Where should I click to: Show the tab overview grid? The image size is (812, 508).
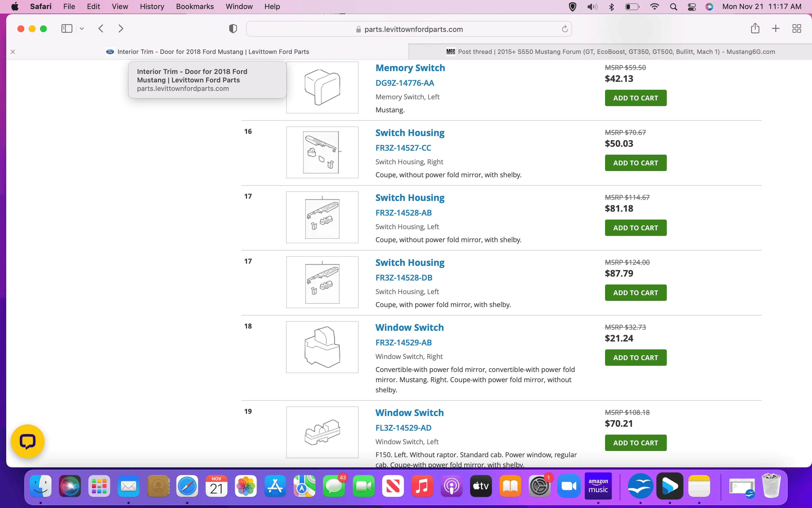(x=796, y=29)
